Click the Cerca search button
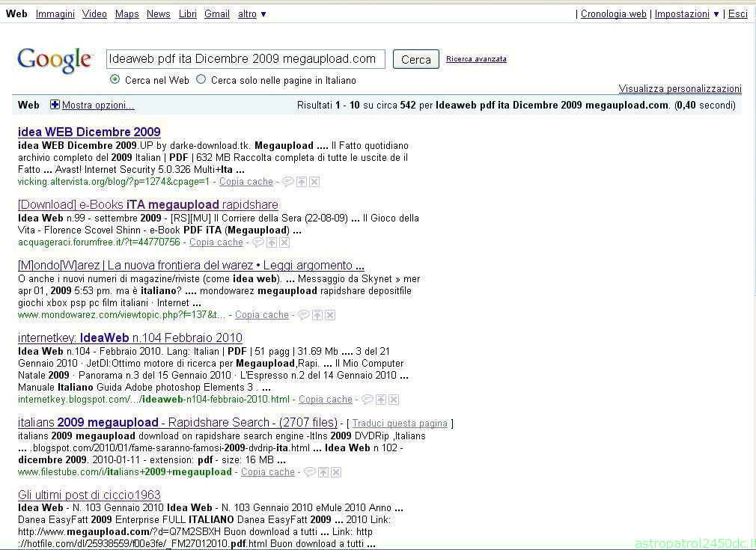756x550 pixels. [416, 59]
